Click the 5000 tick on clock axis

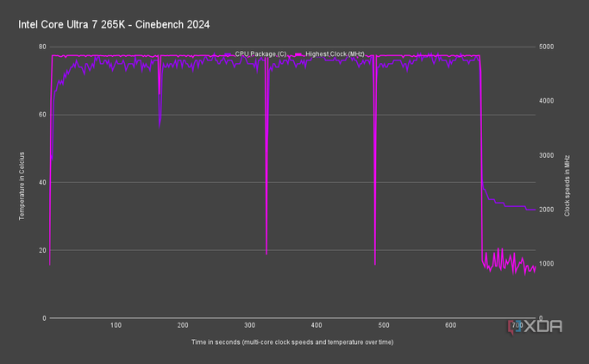[546, 47]
